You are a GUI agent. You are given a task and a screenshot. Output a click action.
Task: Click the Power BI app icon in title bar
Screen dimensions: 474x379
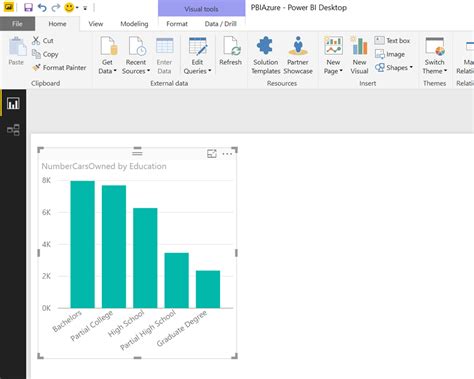pyautogui.click(x=9, y=7)
